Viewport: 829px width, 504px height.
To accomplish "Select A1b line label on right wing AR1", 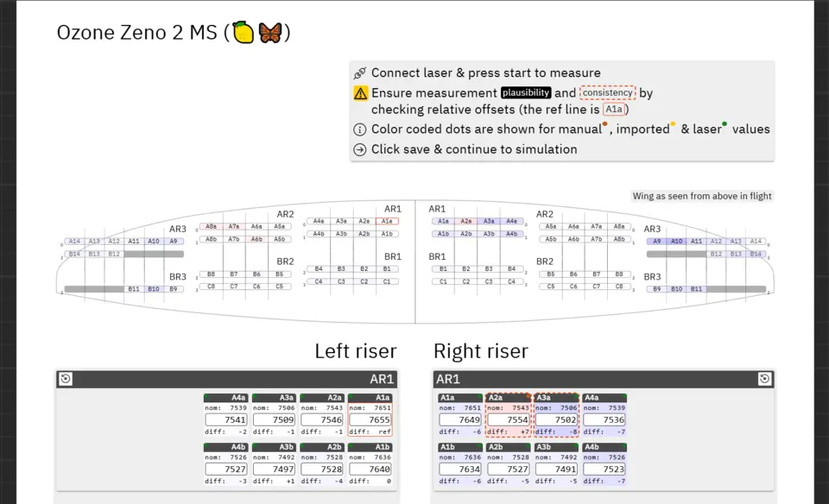I will point(443,234).
